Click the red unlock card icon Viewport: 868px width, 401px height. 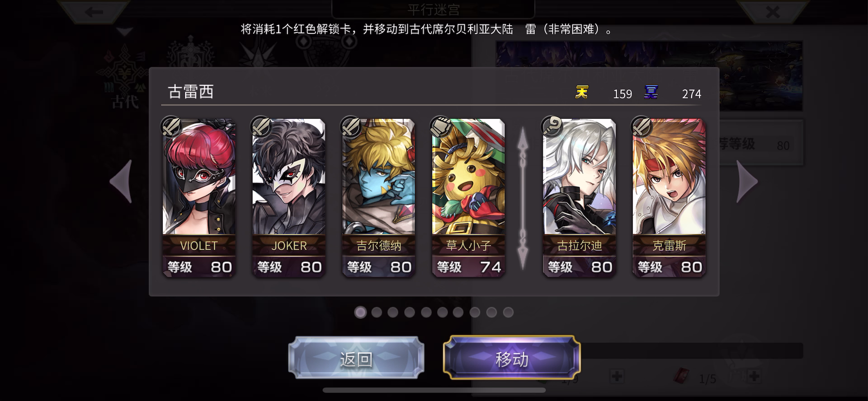pos(681,376)
